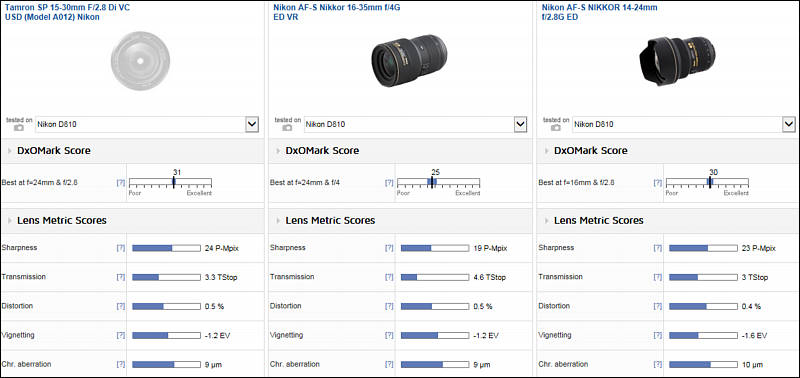Click Transmission help [?] in Nikon 14-24mm column

click(657, 277)
